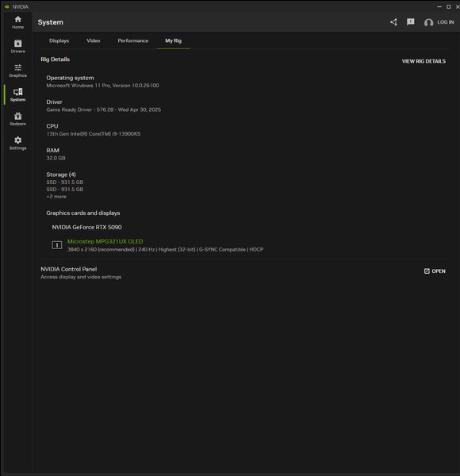
Task: Open the NVIDIA Control Panel
Action: (x=435, y=271)
